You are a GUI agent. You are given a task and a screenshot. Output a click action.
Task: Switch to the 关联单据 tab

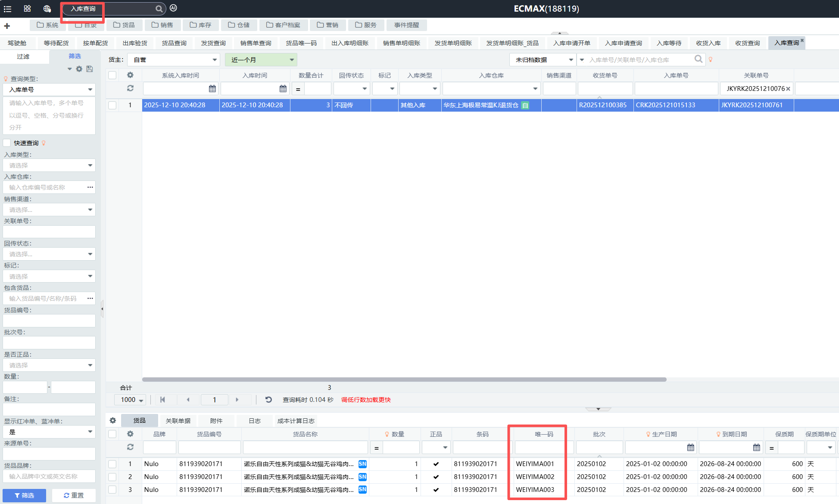point(178,421)
